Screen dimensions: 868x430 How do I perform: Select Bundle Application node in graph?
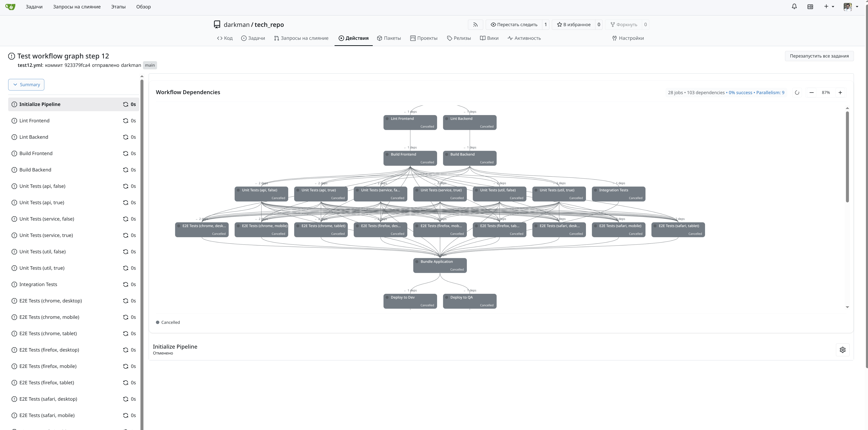(440, 265)
